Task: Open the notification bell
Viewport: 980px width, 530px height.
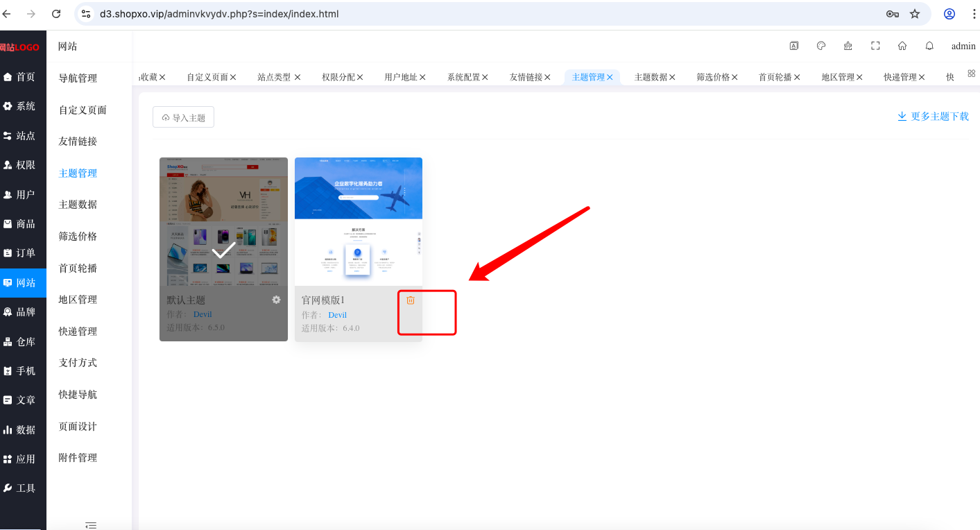Action: coord(929,46)
